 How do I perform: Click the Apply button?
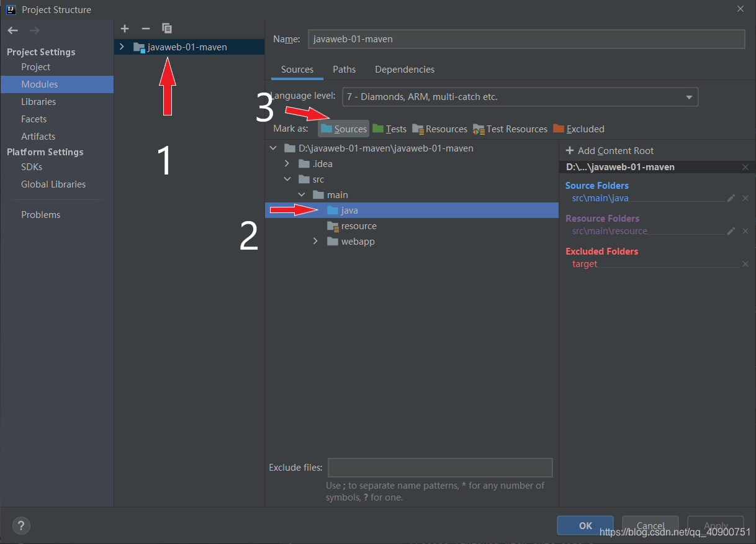pyautogui.click(x=716, y=525)
